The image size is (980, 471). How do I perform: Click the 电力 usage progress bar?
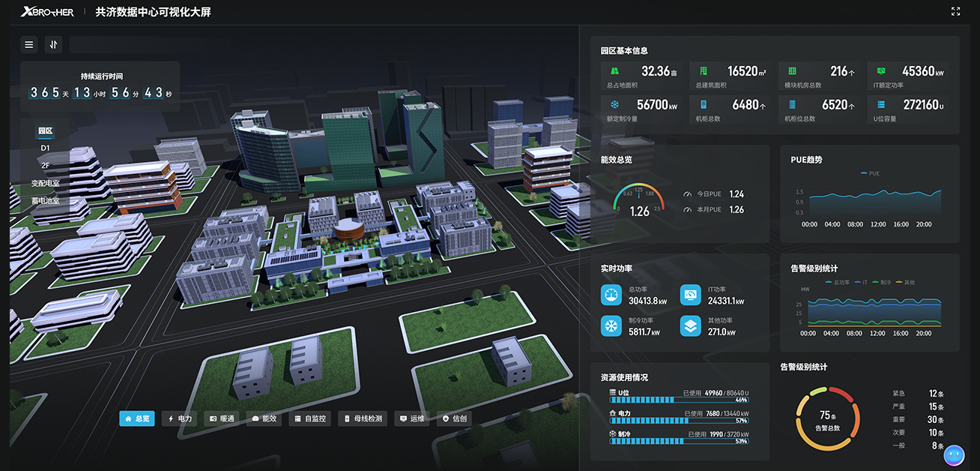click(x=679, y=421)
